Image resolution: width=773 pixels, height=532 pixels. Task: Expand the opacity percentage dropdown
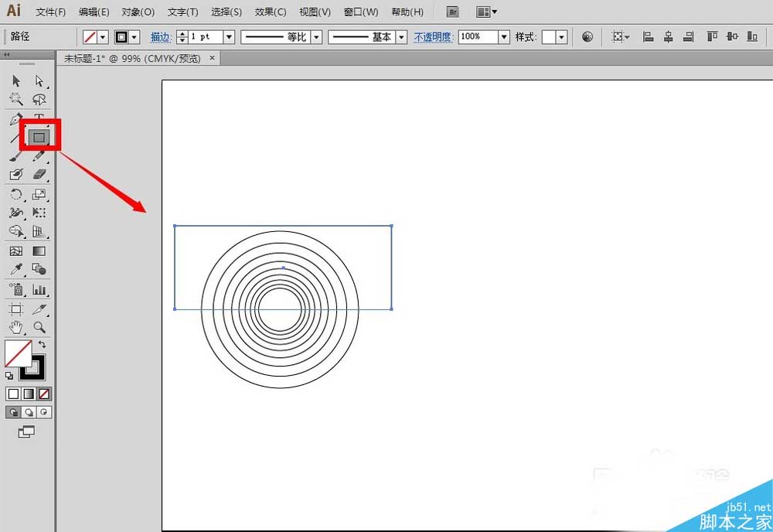(504, 37)
